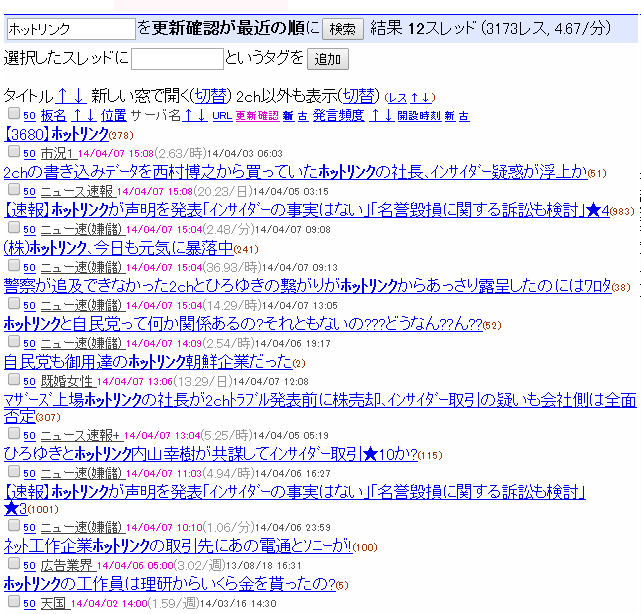641x614 pixels.
Task: Click the 板名 column header link
Action: pos(53,116)
